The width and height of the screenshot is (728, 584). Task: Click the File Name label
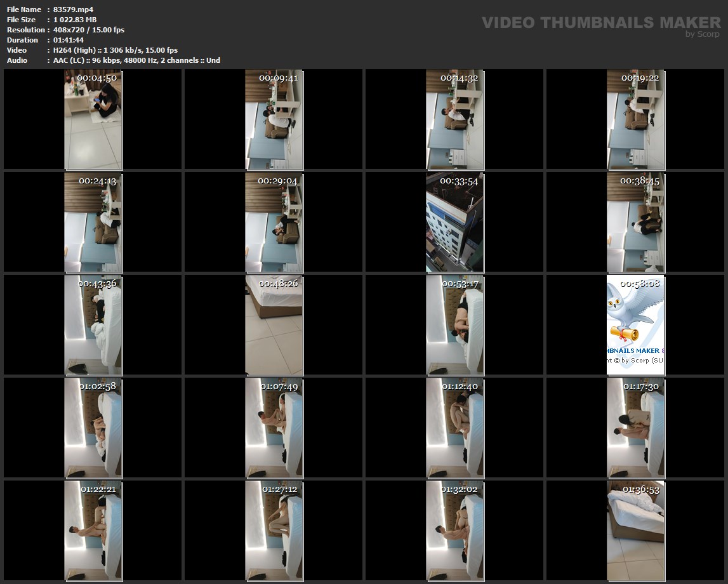(x=24, y=10)
